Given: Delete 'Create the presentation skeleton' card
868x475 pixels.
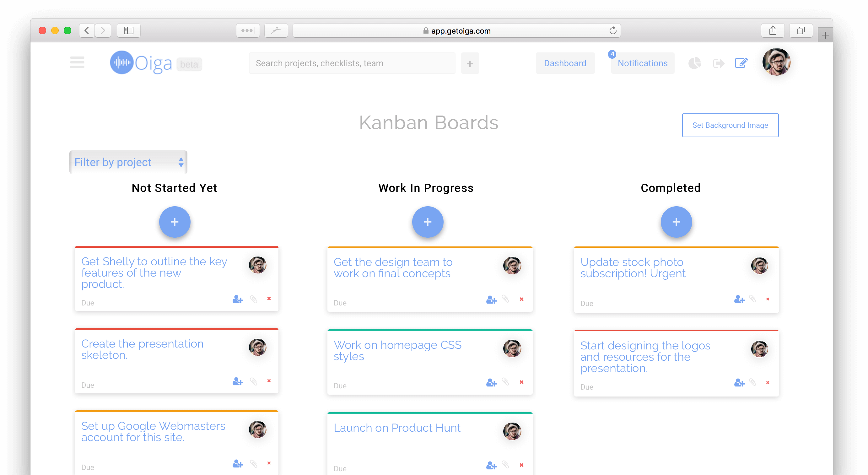Looking at the screenshot, I should (x=269, y=381).
